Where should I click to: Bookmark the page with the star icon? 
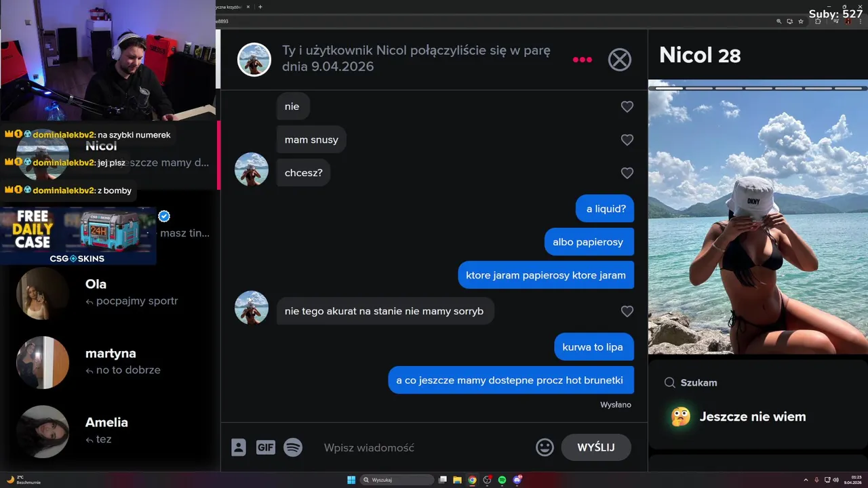[801, 21]
